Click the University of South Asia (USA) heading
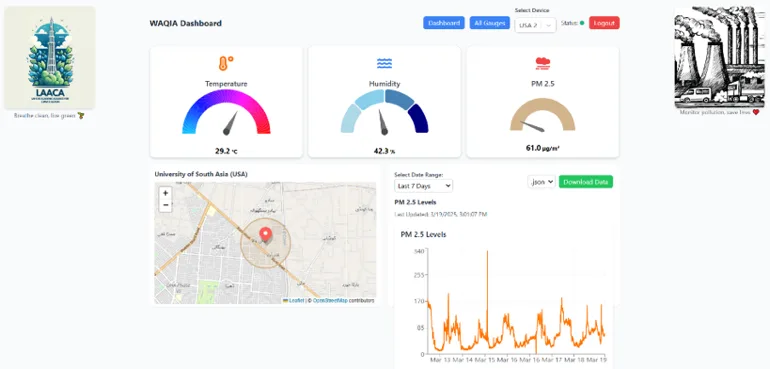Image resolution: width=770 pixels, height=369 pixels. [x=201, y=174]
